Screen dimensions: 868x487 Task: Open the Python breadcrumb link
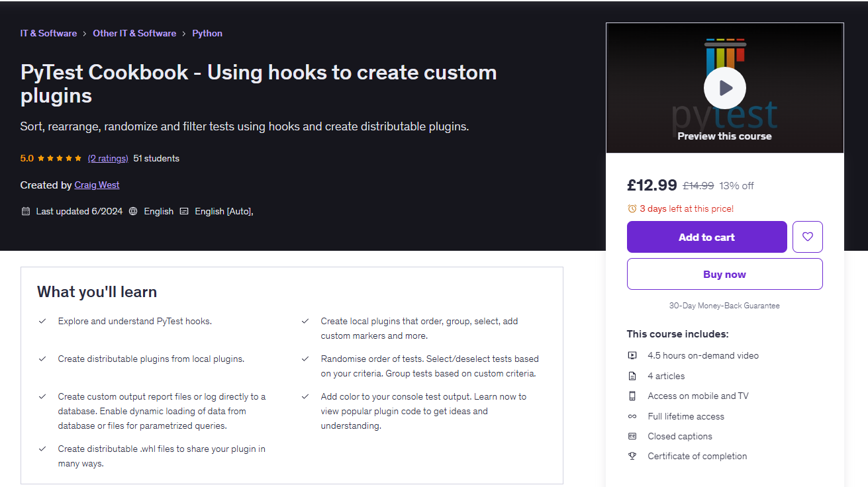(207, 33)
